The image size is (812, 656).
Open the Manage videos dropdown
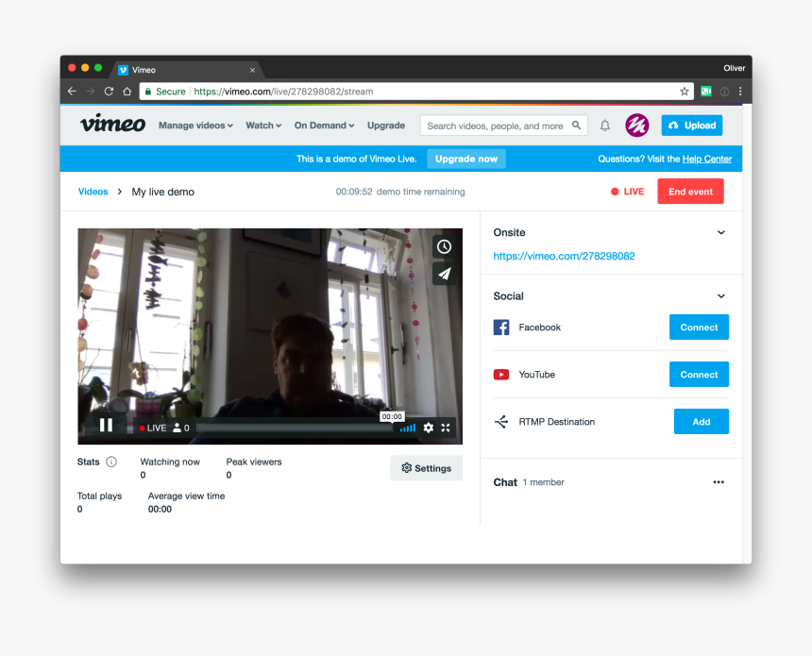(x=195, y=126)
